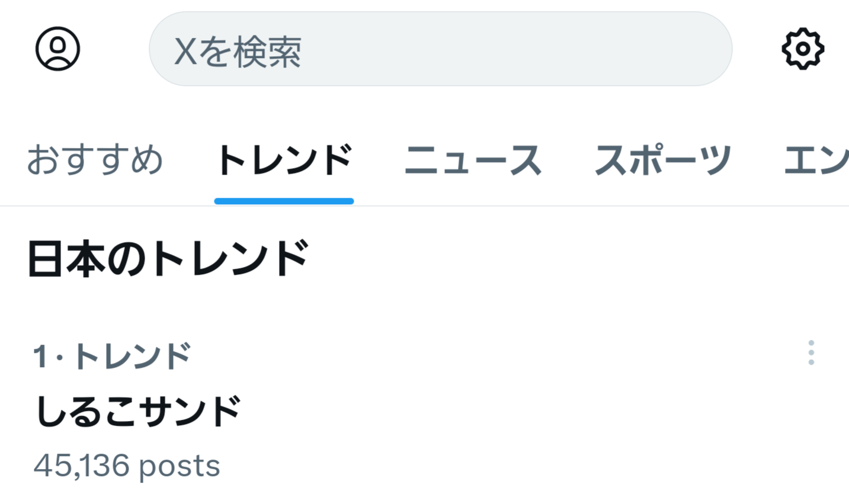This screenshot has height=504, width=849.
Task: Open the しるこサンド trend title
Action: [x=138, y=412]
